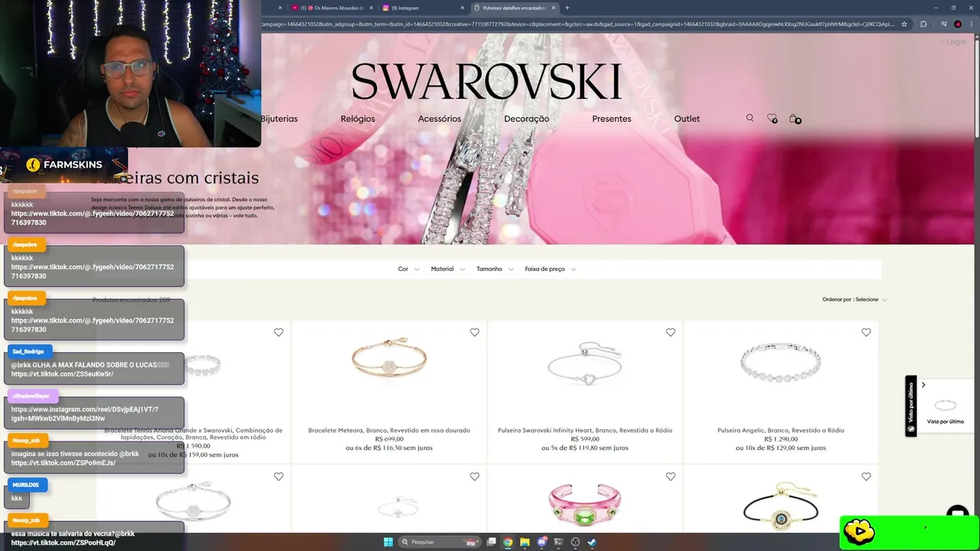Open Google Chrome from the taskbar
The image size is (980, 551).
click(x=508, y=542)
